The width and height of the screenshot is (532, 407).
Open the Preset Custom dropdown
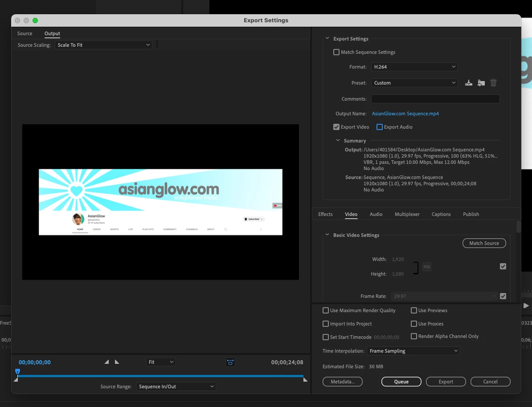(x=414, y=83)
